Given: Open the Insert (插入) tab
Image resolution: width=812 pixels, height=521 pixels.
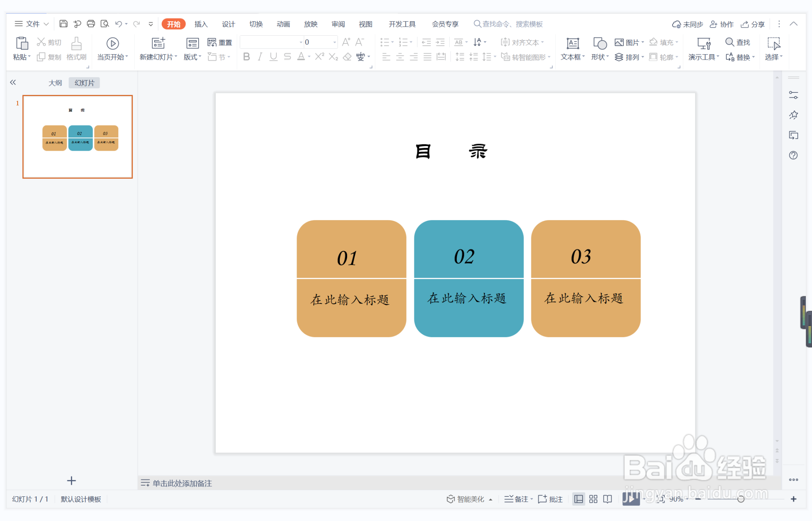Looking at the screenshot, I should click(x=201, y=24).
